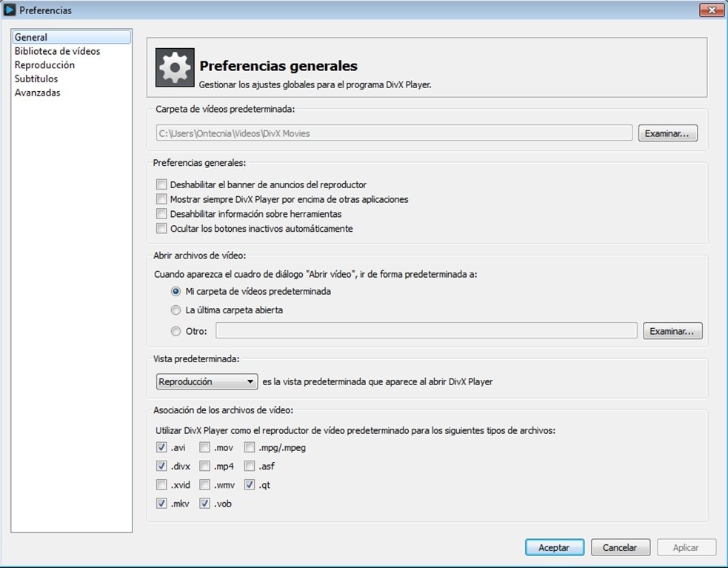Toggle Desahbilitar información sobre herramientas
This screenshot has width=728, height=568.
(161, 213)
